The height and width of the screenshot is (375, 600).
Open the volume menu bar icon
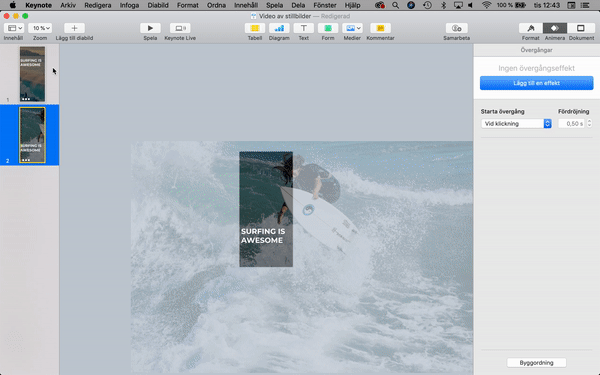pyautogui.click(x=470, y=5)
